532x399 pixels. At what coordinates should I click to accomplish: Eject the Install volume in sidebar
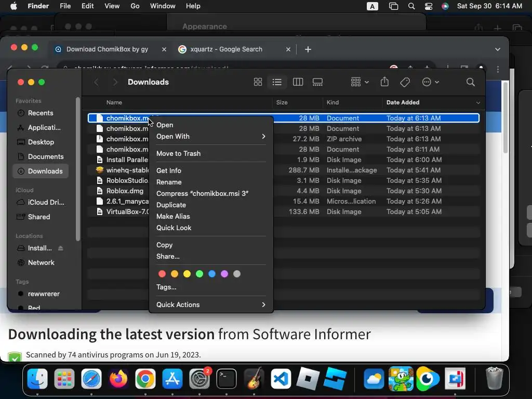point(60,248)
